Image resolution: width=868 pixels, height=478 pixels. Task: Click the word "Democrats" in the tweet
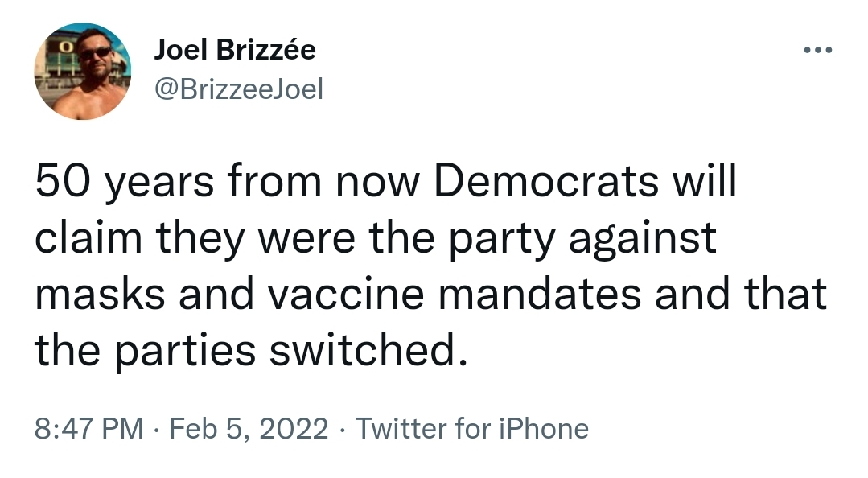(x=546, y=181)
